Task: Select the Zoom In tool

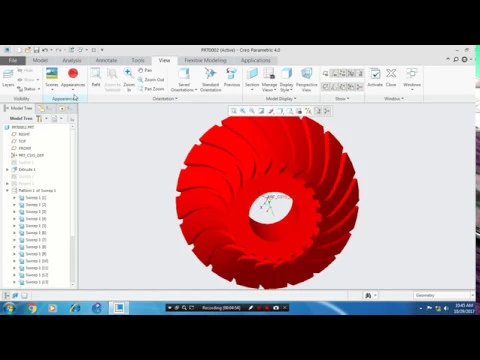Action: pyautogui.click(x=128, y=79)
